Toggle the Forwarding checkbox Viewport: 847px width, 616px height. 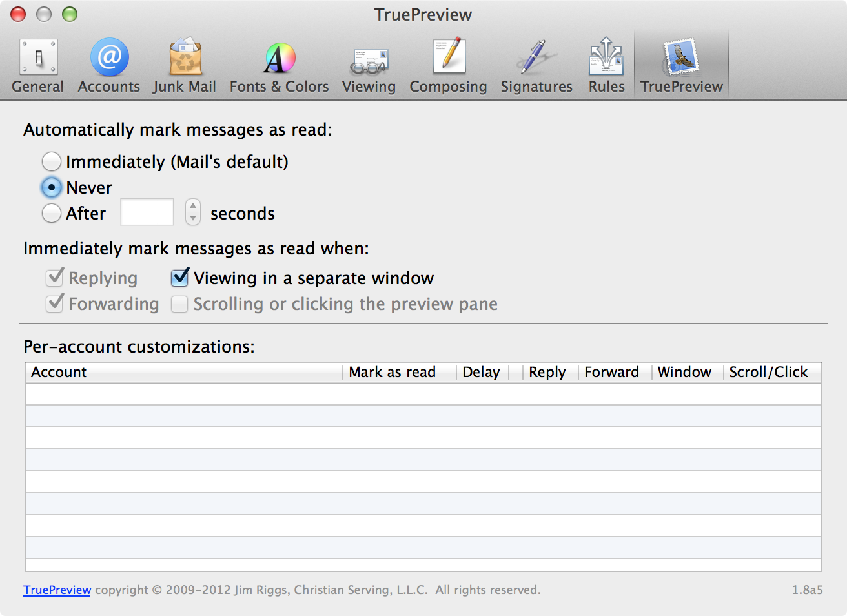[55, 303]
